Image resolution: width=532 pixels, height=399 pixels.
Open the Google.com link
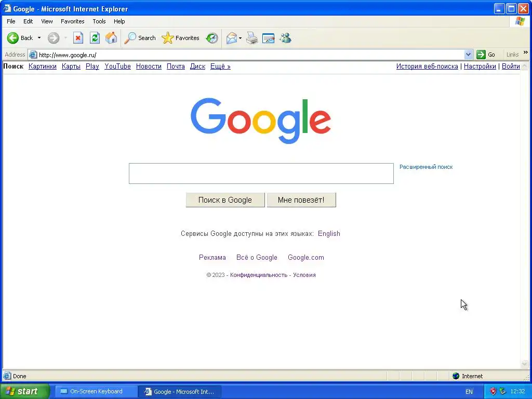tap(305, 257)
